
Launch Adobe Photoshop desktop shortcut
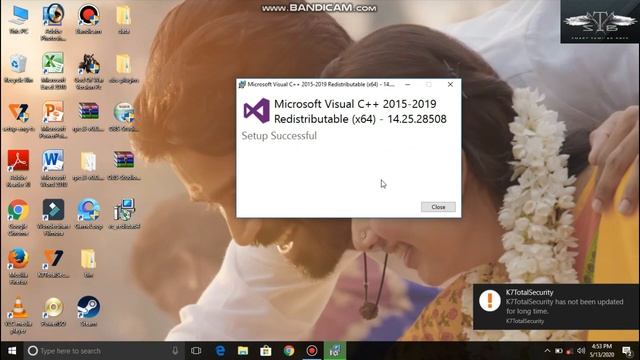pyautogui.click(x=53, y=22)
